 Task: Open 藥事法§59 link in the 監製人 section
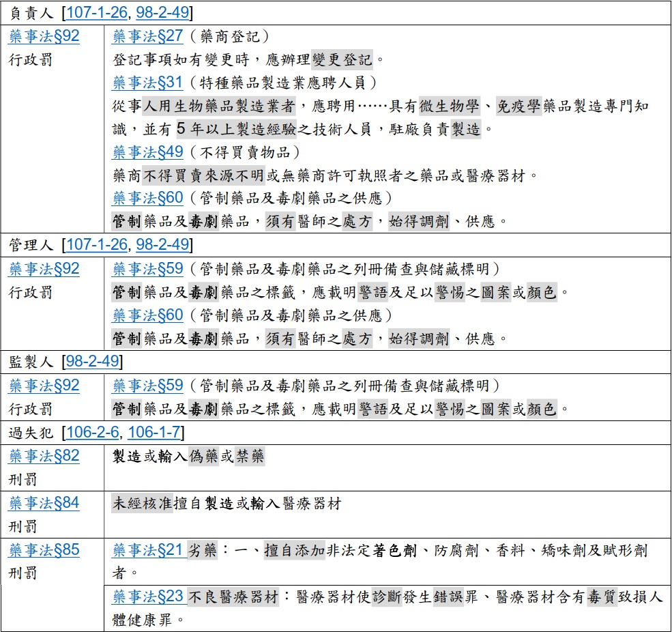click(147, 386)
